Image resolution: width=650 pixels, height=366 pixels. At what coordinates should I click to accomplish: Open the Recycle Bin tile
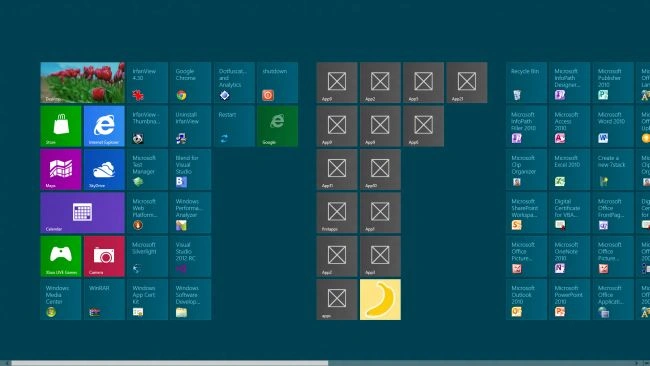(526, 82)
